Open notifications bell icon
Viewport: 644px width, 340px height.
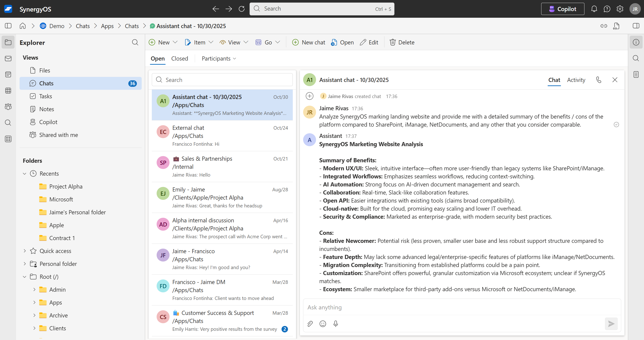pyautogui.click(x=594, y=9)
